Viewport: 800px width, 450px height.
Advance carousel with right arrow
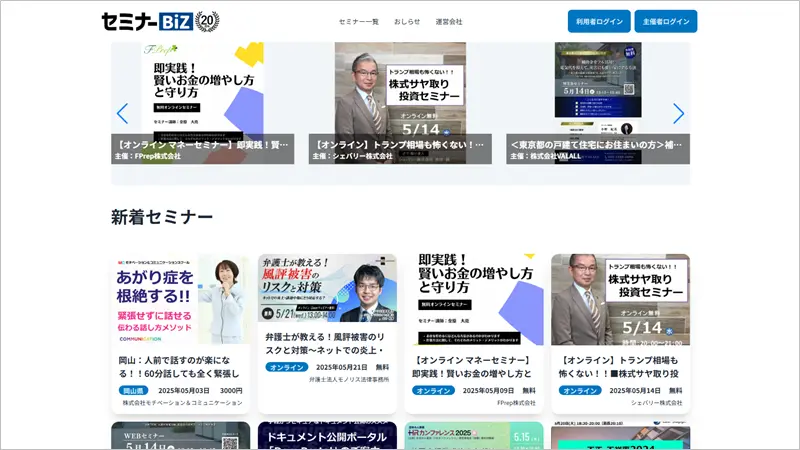[x=678, y=113]
